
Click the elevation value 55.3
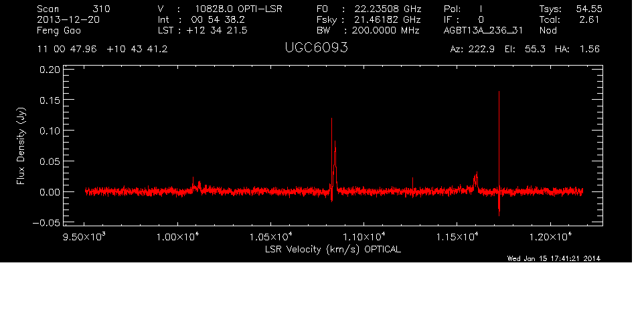click(535, 50)
